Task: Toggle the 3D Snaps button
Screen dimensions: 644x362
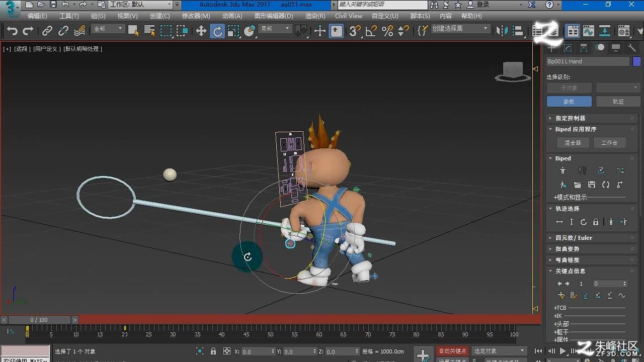Action: click(x=355, y=31)
